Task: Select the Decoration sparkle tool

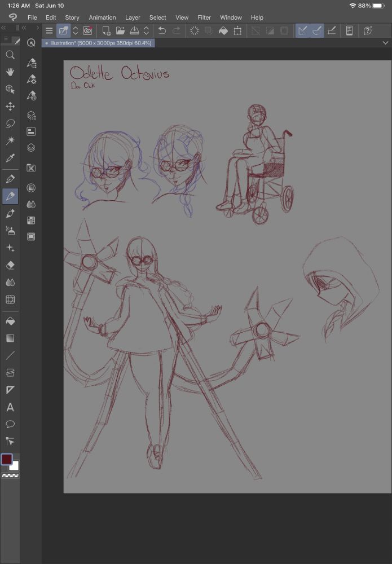Action: [10, 248]
